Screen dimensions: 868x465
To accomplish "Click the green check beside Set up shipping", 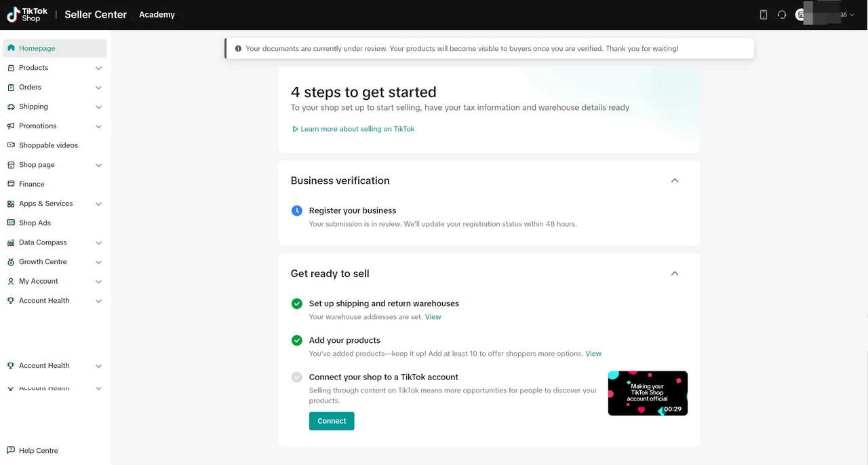I will pos(296,304).
